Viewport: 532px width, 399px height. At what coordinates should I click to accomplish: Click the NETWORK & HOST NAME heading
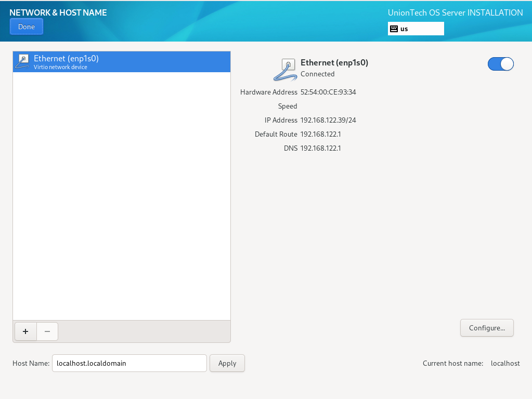click(x=58, y=12)
